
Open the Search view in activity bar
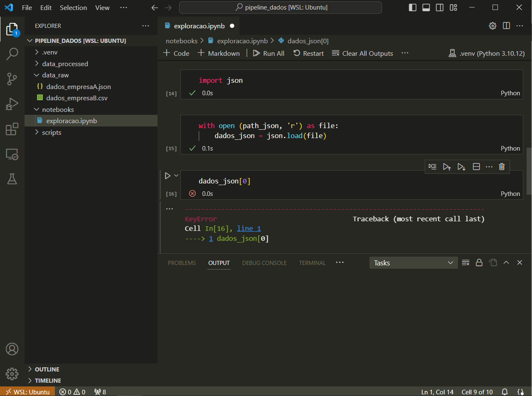pyautogui.click(x=12, y=54)
